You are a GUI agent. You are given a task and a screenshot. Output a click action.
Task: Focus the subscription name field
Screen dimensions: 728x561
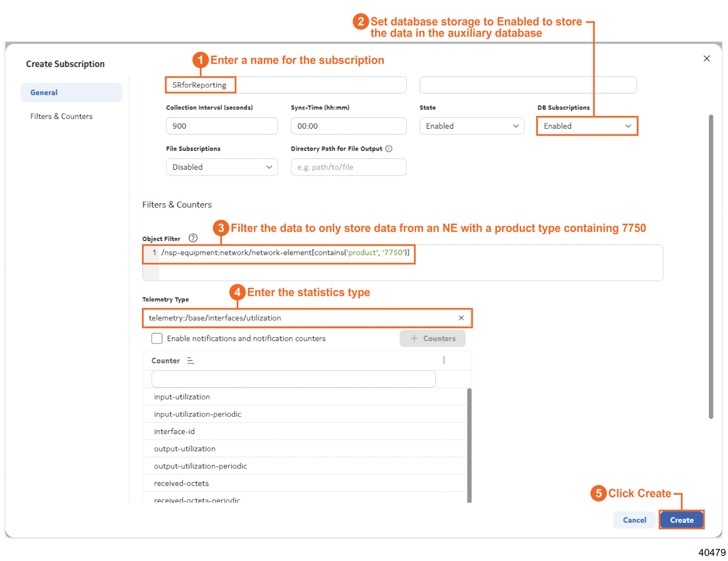[x=286, y=85]
